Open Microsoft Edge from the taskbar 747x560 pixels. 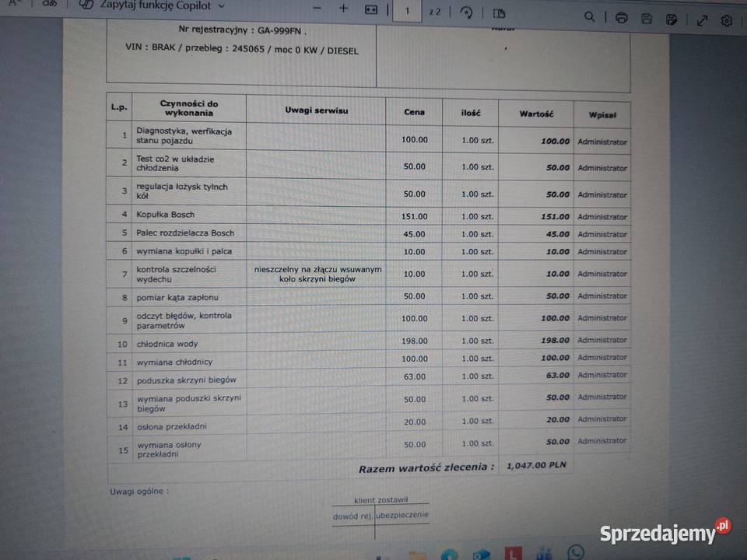pyautogui.click(x=449, y=555)
